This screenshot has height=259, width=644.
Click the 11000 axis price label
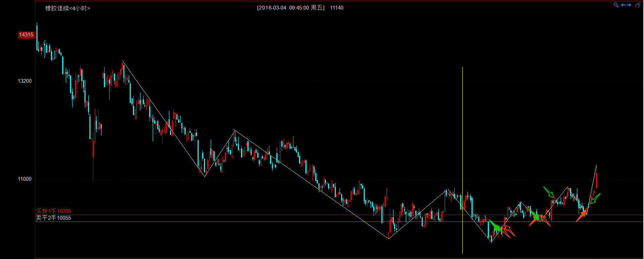click(25, 179)
